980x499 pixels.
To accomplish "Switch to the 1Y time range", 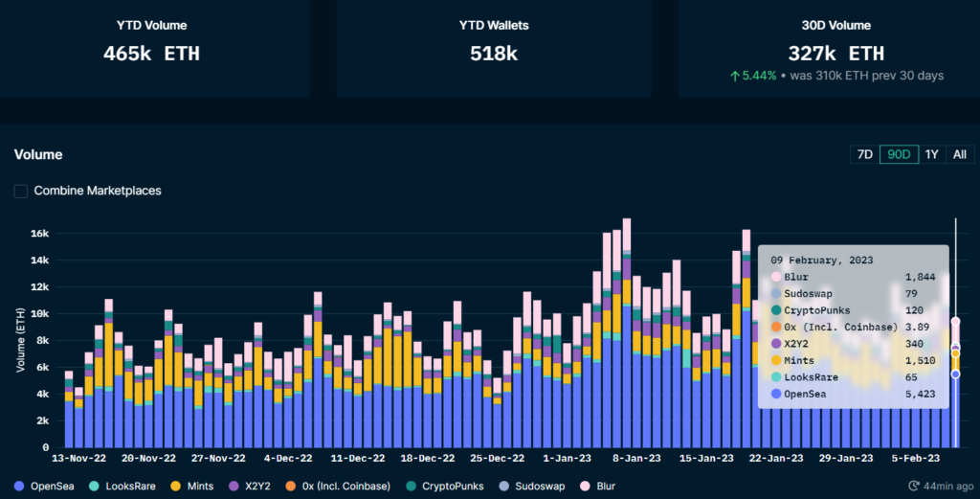I will (x=931, y=154).
